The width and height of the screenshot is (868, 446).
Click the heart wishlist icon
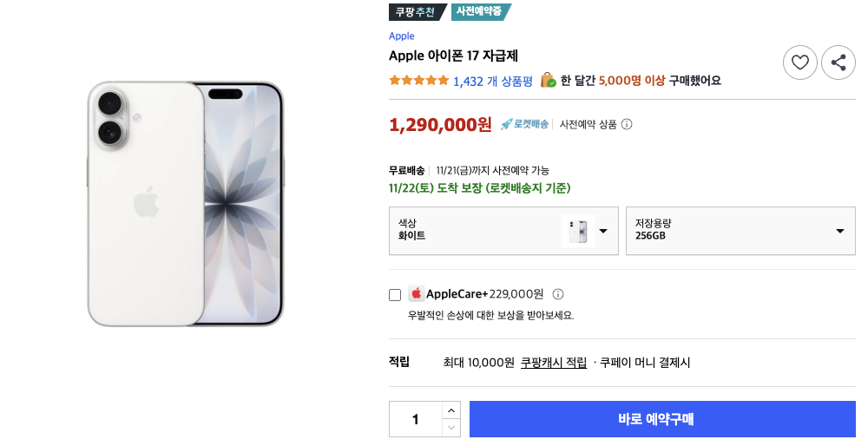[800, 62]
